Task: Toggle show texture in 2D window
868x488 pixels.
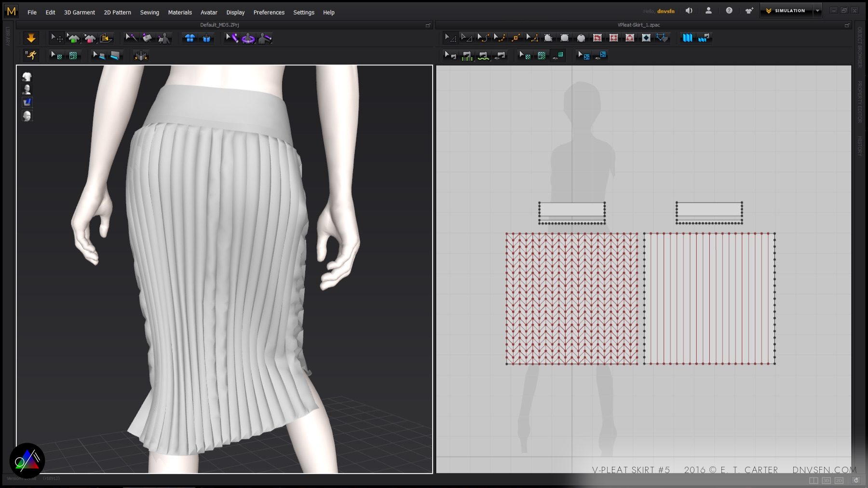Action: 558,55
